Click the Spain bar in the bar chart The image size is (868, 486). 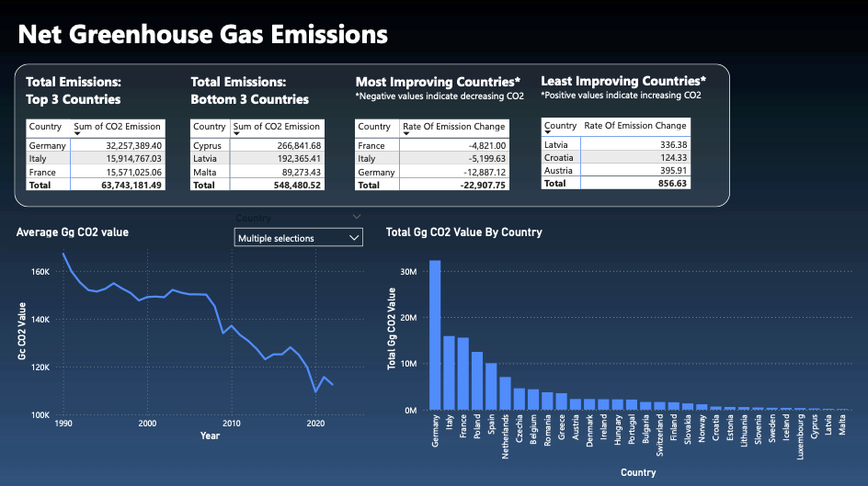(x=490, y=387)
